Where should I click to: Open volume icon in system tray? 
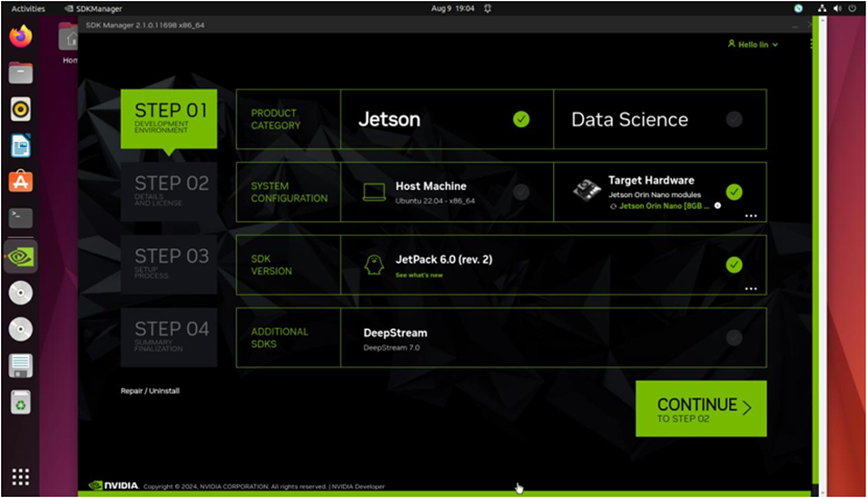point(837,8)
